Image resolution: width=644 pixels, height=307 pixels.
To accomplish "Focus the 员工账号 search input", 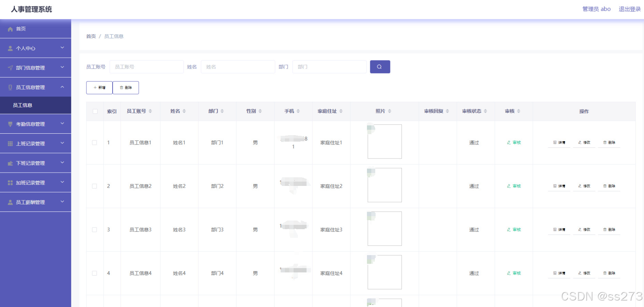I will (x=146, y=67).
